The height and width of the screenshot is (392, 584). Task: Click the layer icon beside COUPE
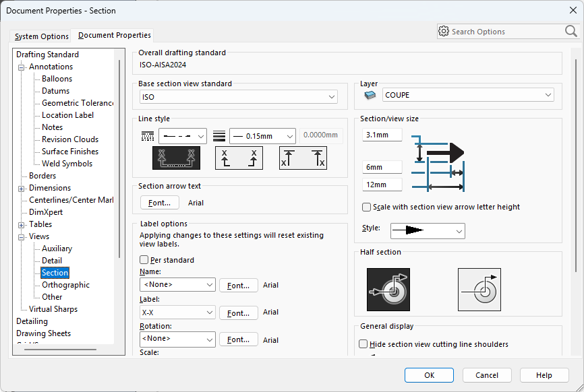point(370,96)
